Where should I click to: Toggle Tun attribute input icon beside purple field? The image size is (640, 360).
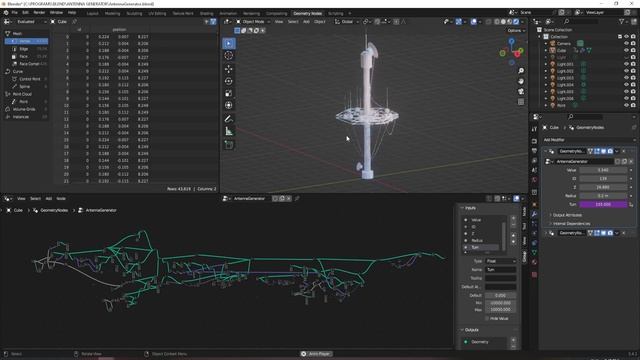pyautogui.click(x=631, y=204)
